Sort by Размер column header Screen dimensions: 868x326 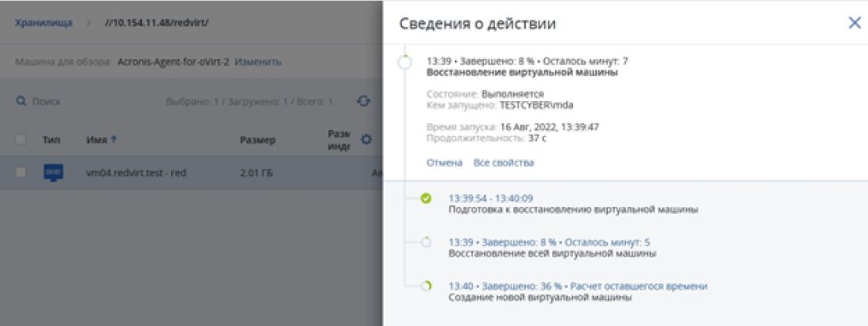coord(257,141)
